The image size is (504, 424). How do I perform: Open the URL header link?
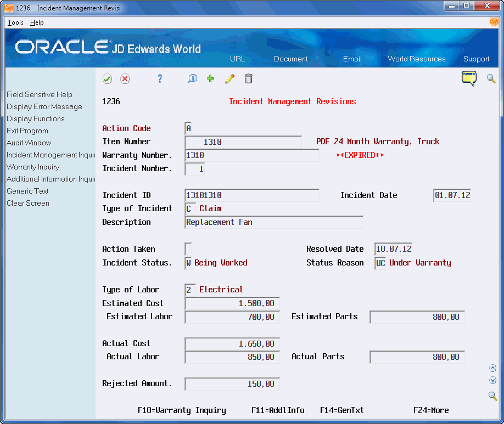tap(237, 59)
